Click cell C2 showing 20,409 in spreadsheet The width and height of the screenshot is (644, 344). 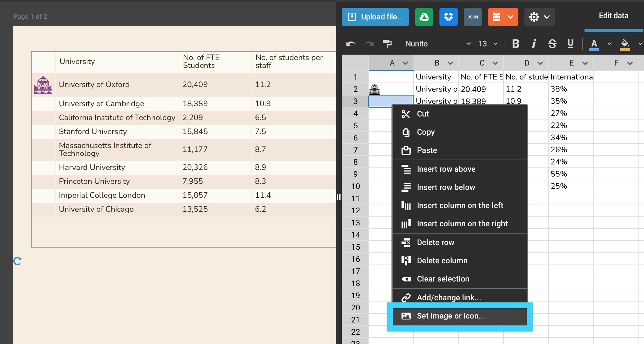pyautogui.click(x=481, y=89)
